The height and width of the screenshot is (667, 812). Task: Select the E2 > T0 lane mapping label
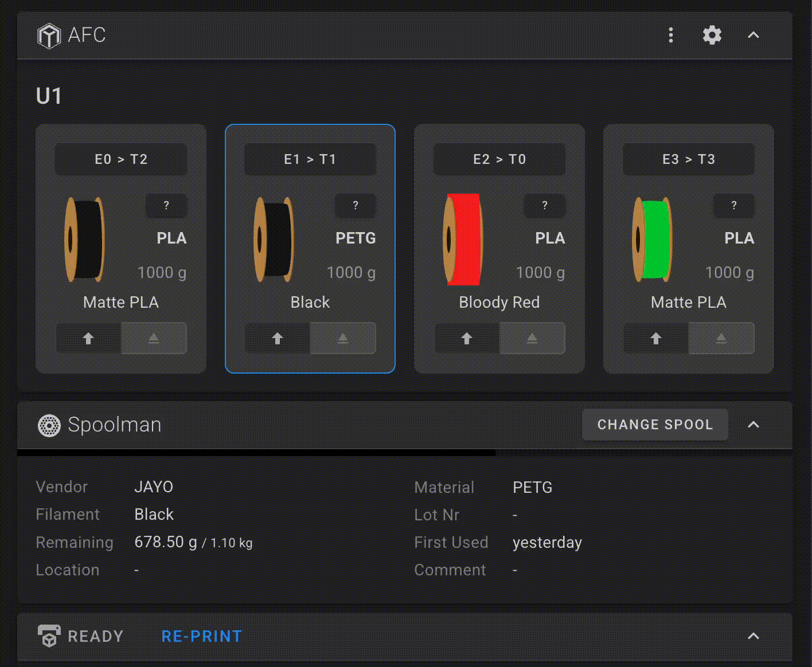click(x=499, y=159)
